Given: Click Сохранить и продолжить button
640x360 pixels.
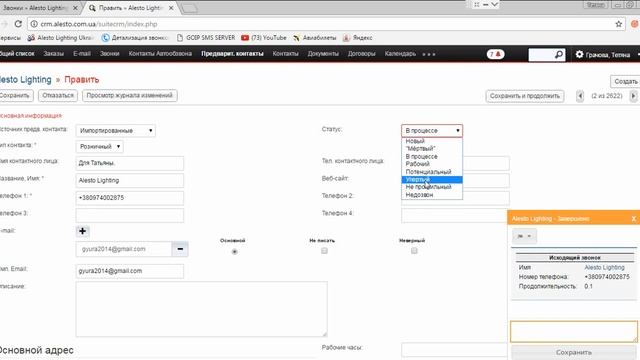Looking at the screenshot, I should coord(524,96).
